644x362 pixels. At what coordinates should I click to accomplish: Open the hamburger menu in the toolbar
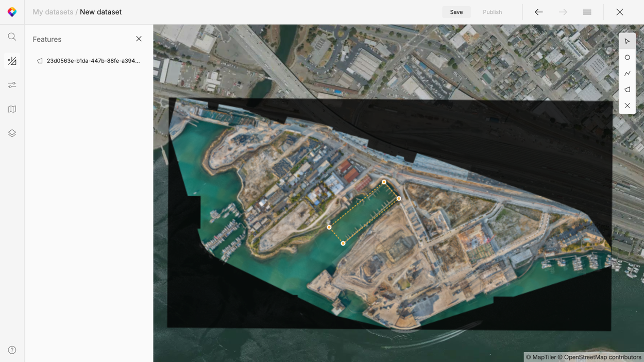point(587,12)
